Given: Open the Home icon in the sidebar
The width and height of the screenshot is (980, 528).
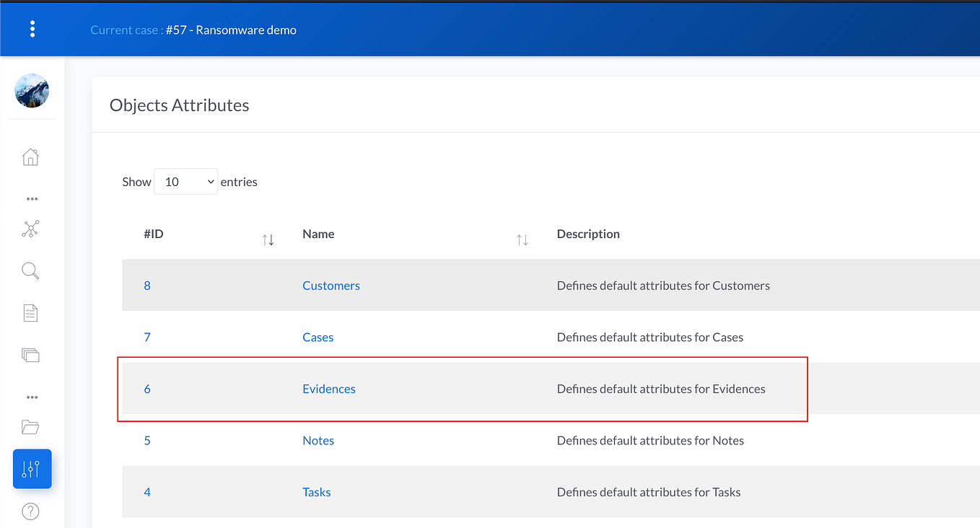Looking at the screenshot, I should (30, 157).
